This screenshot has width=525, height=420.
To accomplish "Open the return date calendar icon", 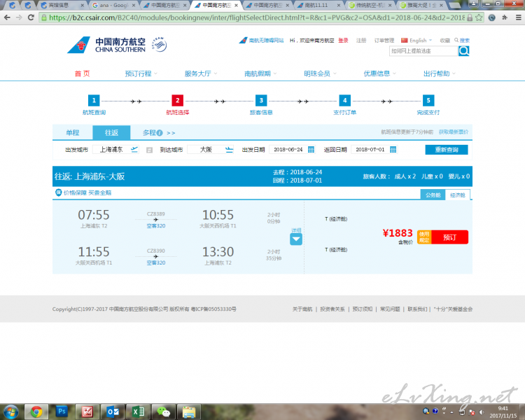I will click(393, 149).
